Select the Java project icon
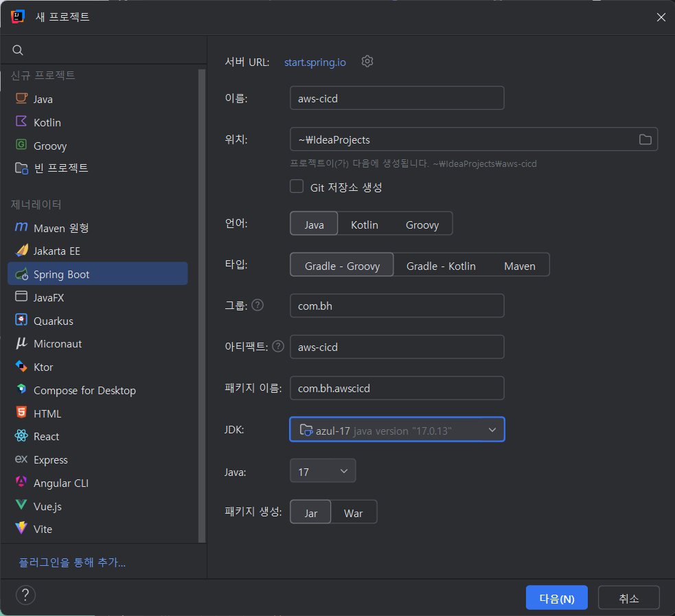Viewport: 675px width, 616px height. 21,99
